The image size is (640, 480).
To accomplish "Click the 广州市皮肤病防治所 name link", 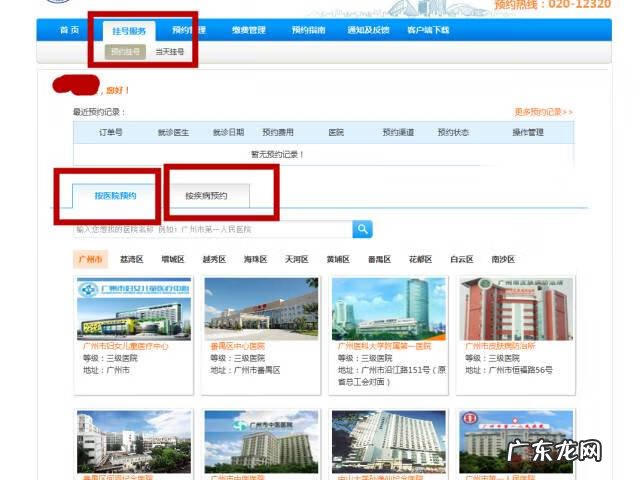I will coord(500,346).
